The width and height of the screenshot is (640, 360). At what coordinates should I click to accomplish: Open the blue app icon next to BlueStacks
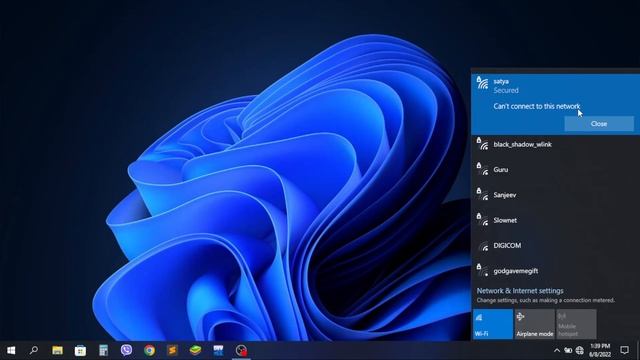pyautogui.click(x=218, y=350)
